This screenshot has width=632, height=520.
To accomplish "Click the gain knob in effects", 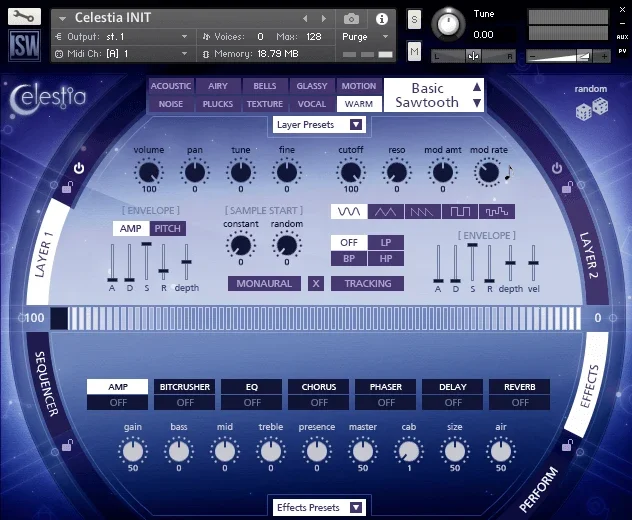I will pyautogui.click(x=133, y=451).
